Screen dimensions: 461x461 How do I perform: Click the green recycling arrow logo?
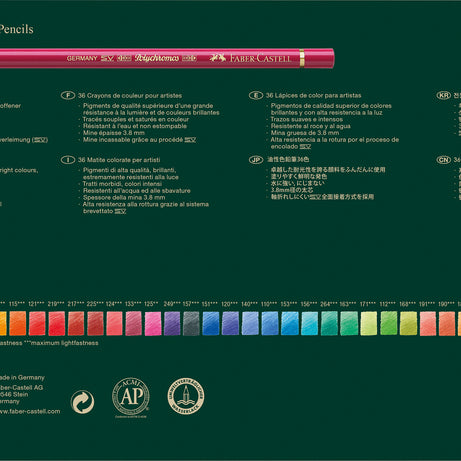point(82,402)
